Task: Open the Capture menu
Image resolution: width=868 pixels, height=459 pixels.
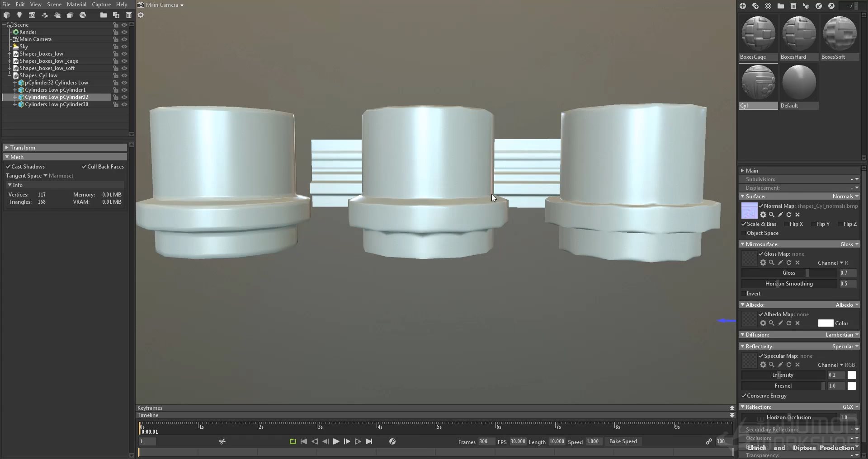Action: coord(101,5)
